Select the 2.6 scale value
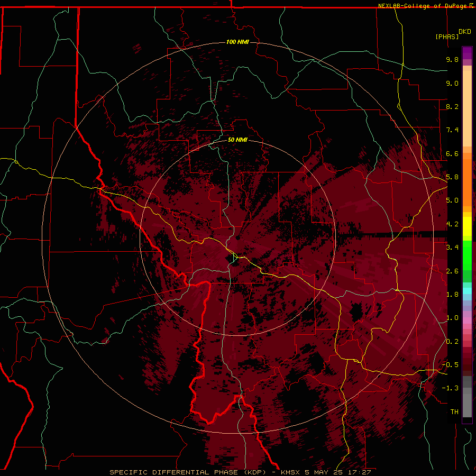 (x=452, y=271)
